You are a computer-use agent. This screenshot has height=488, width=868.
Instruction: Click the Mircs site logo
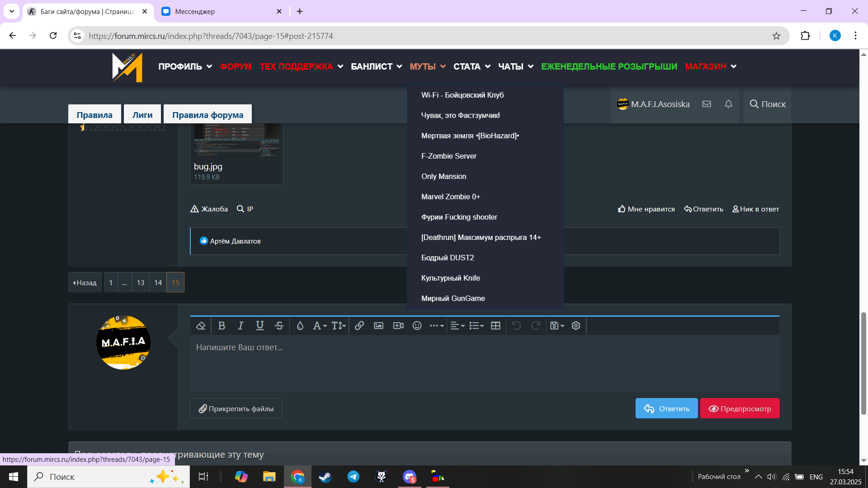pos(127,67)
